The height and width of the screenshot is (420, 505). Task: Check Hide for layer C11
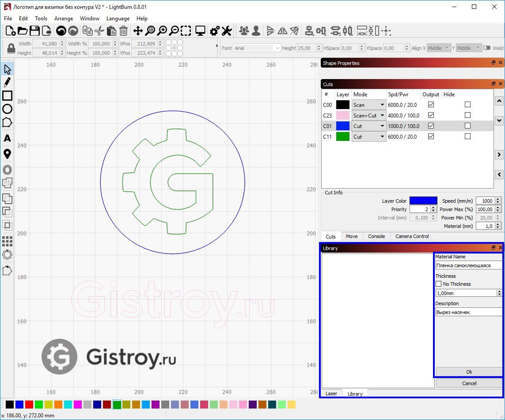pyautogui.click(x=467, y=136)
